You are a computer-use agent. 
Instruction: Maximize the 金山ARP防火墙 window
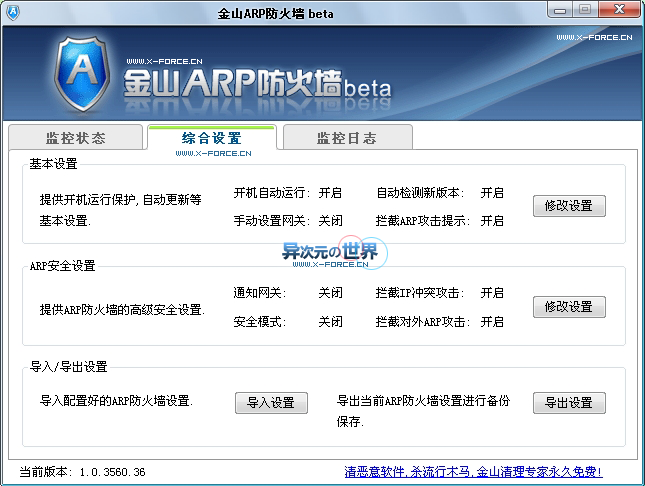coord(585,10)
